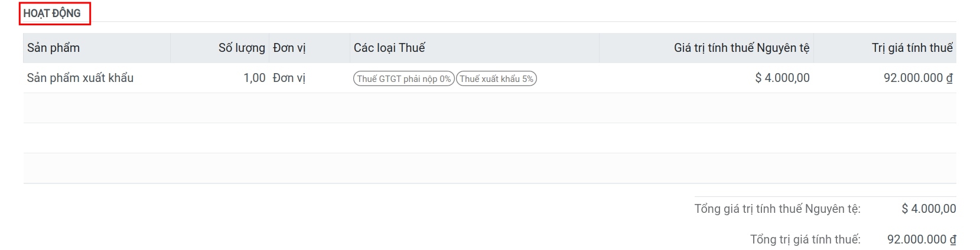This screenshot has height=250, width=980.
Task: Select the 92.000.000 ₫ total amount
Action: (921, 239)
